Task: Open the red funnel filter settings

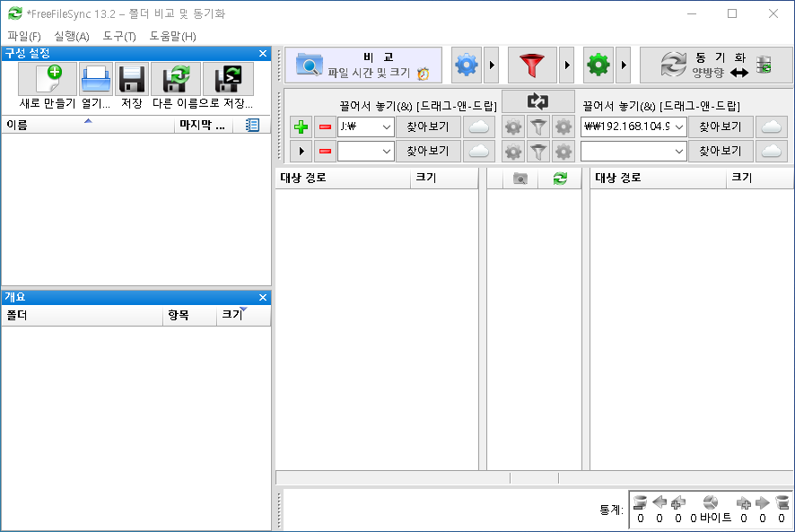Action: pos(532,65)
